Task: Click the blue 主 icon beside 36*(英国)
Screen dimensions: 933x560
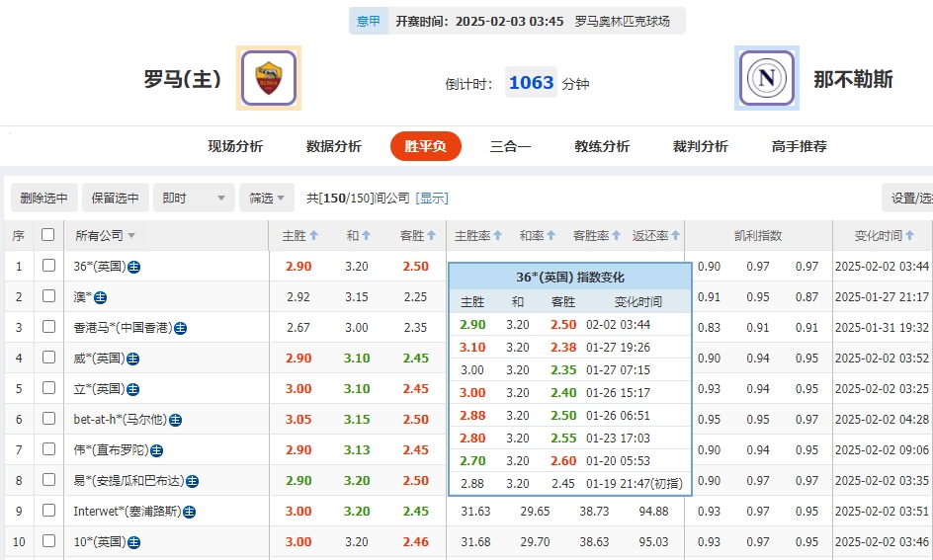Action: coord(133,267)
